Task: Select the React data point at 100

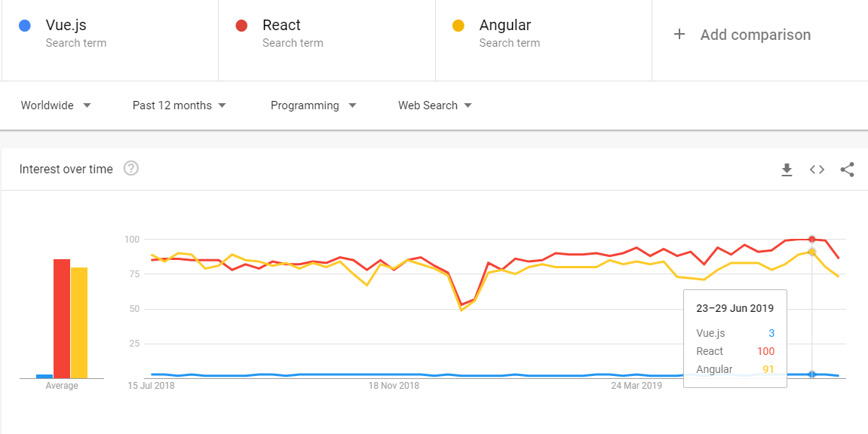Action: pyautogui.click(x=812, y=240)
